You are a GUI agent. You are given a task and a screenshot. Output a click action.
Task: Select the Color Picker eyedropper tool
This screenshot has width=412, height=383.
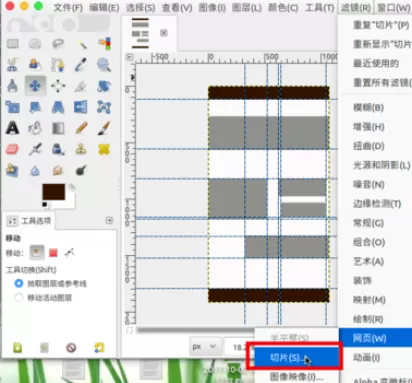pyautogui.click(x=81, y=65)
